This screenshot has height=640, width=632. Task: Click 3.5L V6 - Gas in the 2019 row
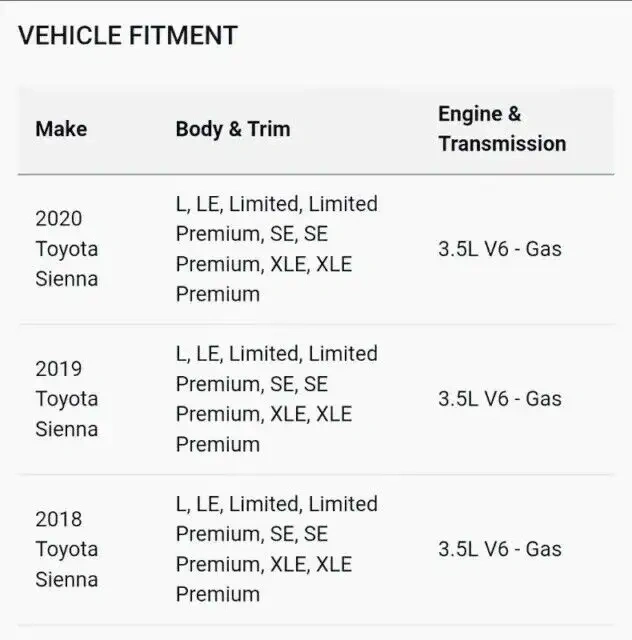tap(499, 399)
